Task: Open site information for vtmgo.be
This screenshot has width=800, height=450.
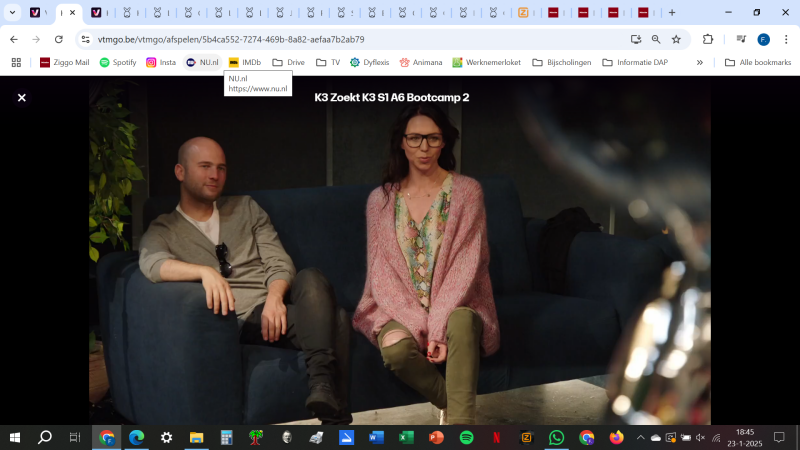Action: click(86, 39)
